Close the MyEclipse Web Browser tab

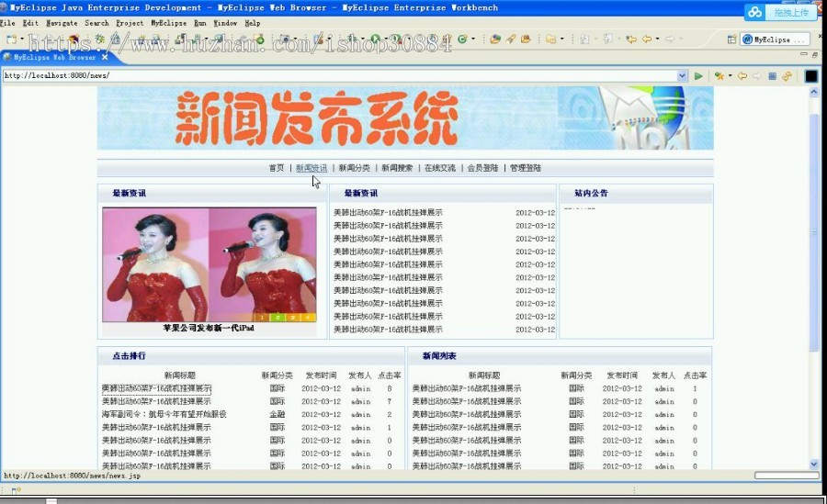pos(105,57)
